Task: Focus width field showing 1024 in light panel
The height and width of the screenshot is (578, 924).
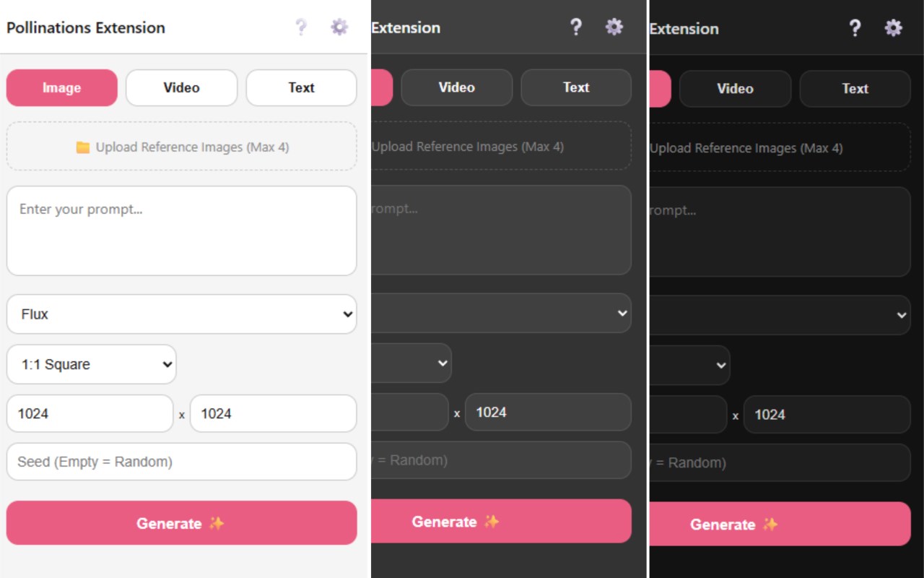Action: 90,413
